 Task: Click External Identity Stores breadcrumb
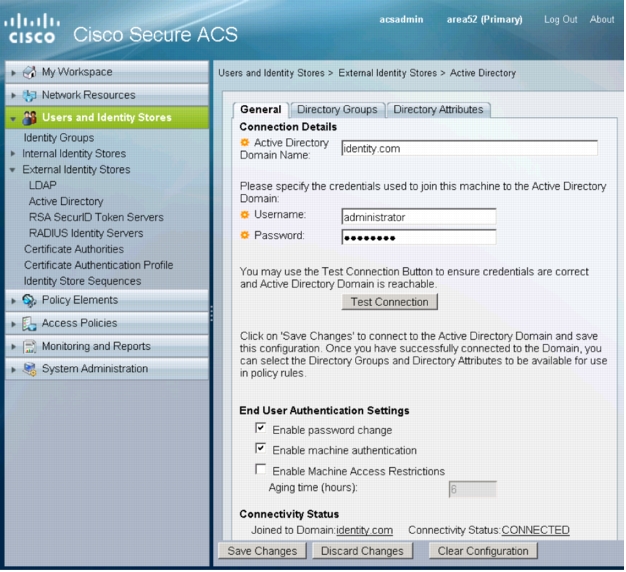388,73
